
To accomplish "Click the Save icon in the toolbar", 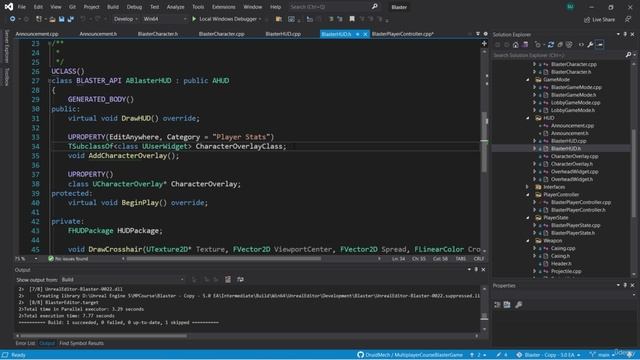I will click(x=62, y=19).
